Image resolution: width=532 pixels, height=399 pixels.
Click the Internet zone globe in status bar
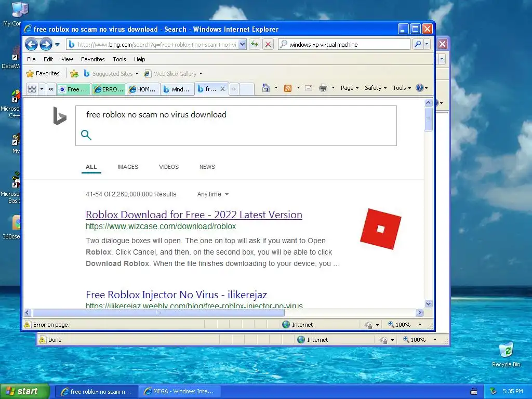point(286,325)
